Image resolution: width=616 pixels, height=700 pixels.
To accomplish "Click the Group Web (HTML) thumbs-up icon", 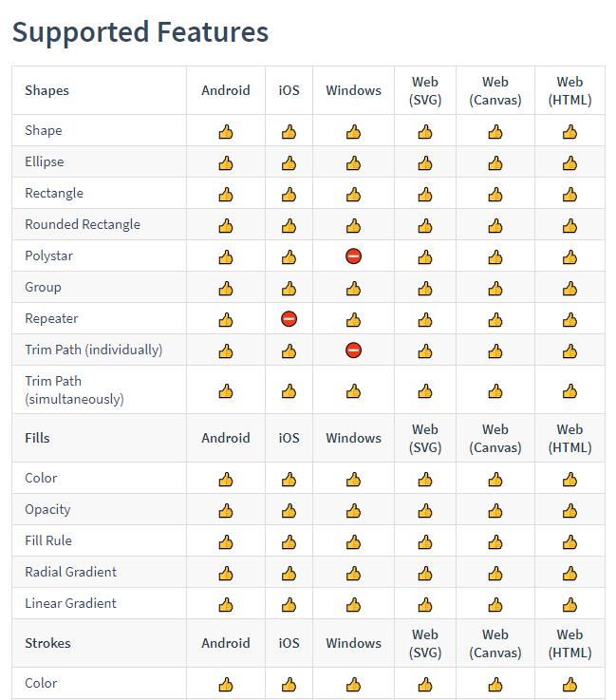I will tap(569, 289).
